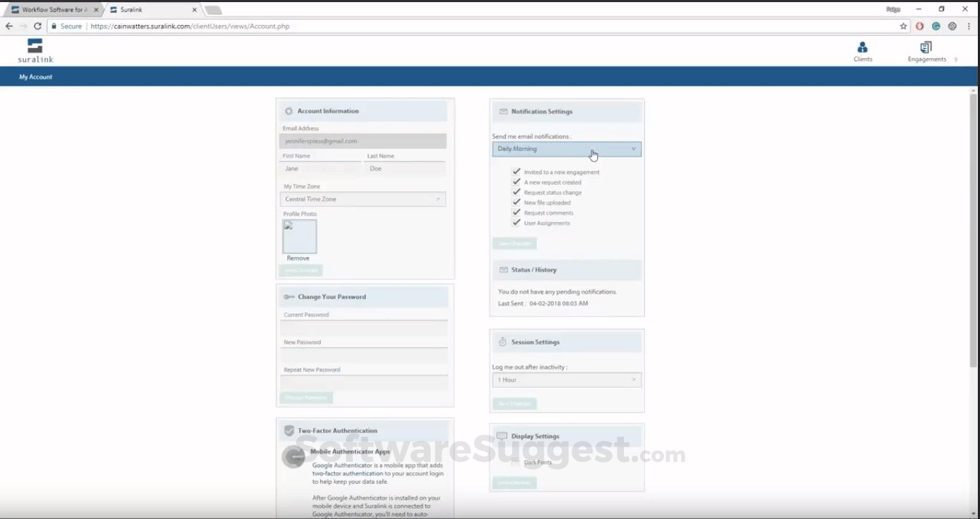The image size is (980, 519).
Task: Click the Current Password input field
Action: point(365,325)
